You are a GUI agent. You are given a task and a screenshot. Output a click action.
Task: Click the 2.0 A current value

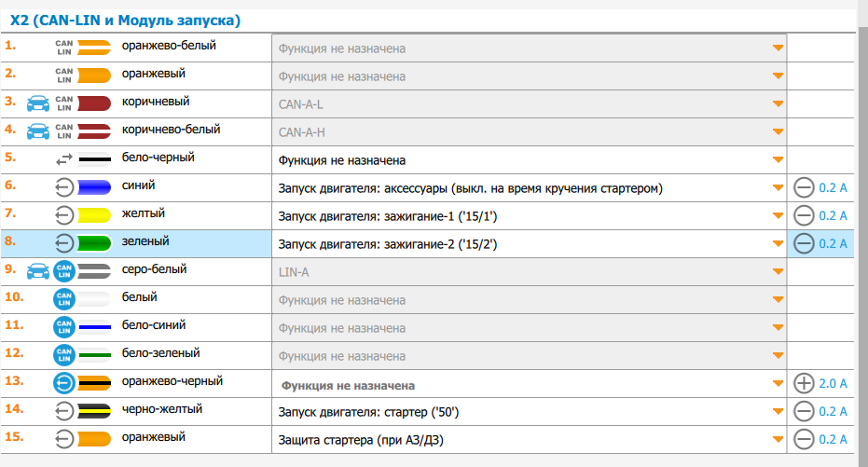tap(833, 384)
